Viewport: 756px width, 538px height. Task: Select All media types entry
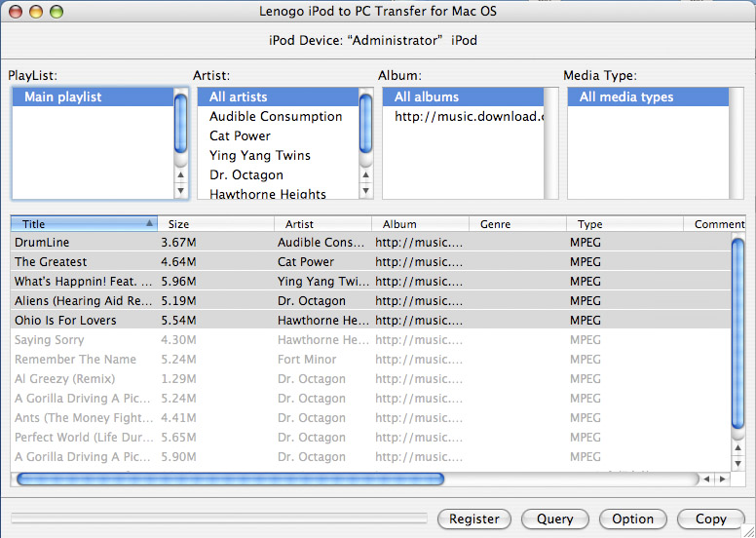click(x=648, y=97)
